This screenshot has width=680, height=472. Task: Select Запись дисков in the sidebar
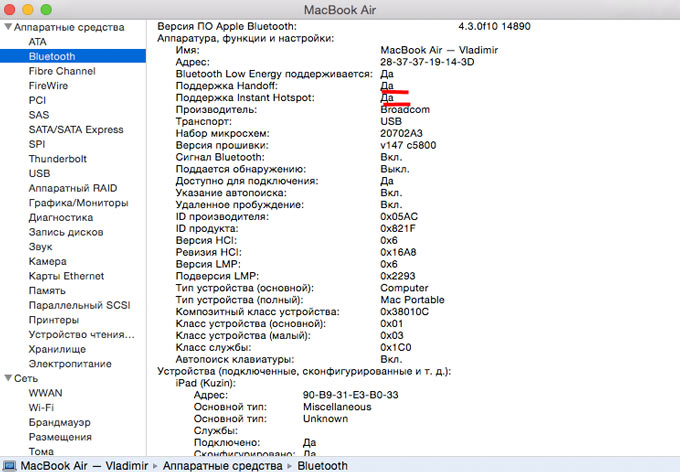click(x=66, y=232)
